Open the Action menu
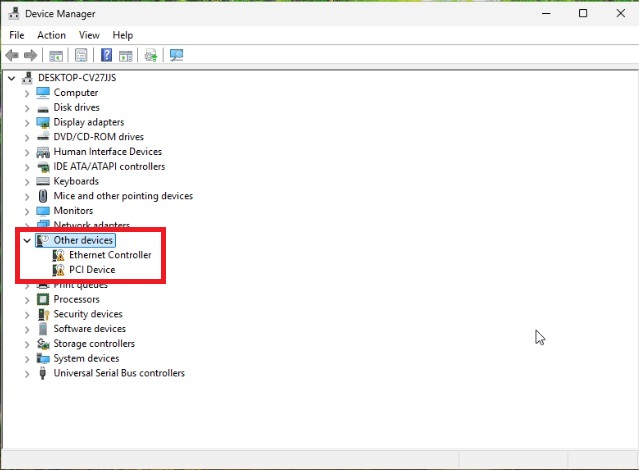Viewport: 639px width, 470px height. point(51,35)
